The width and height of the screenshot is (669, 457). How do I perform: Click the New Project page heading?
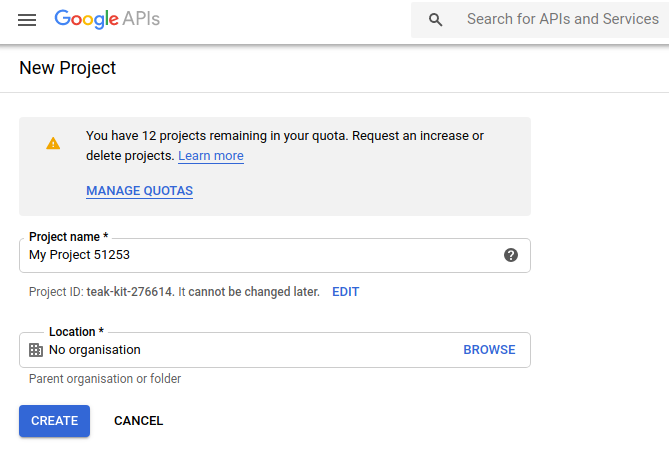(x=68, y=68)
